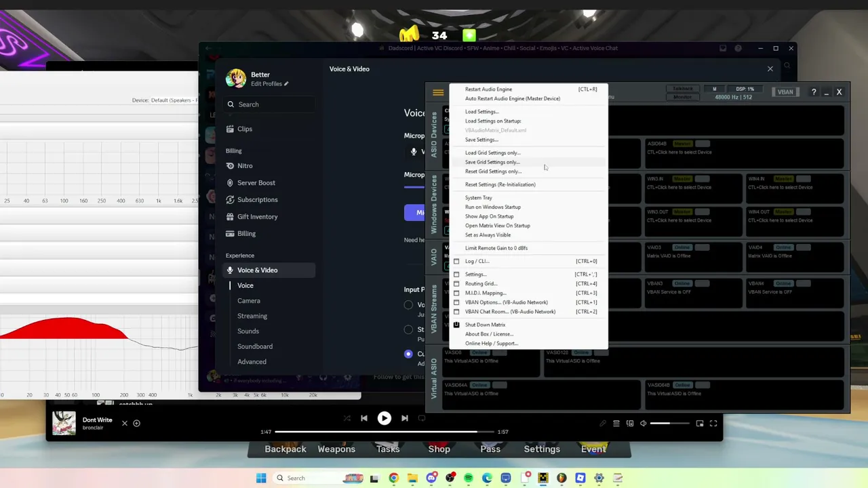Click the Monitor button in Matrix header

[x=682, y=97]
